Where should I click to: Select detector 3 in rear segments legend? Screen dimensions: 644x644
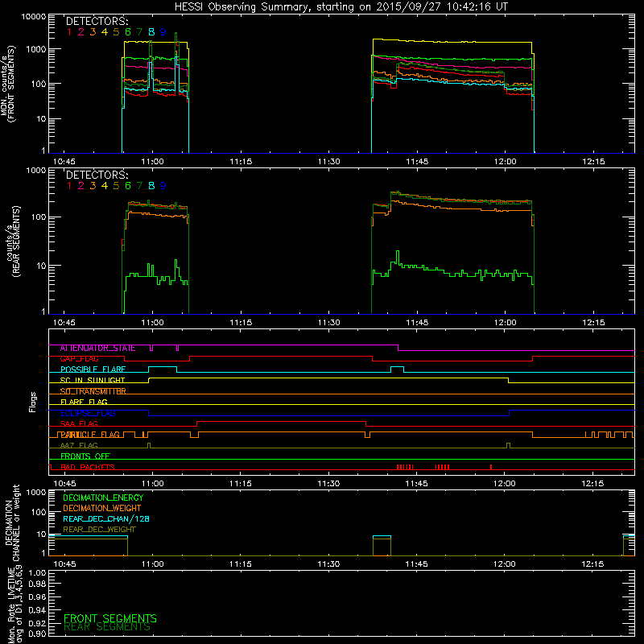[x=93, y=186]
